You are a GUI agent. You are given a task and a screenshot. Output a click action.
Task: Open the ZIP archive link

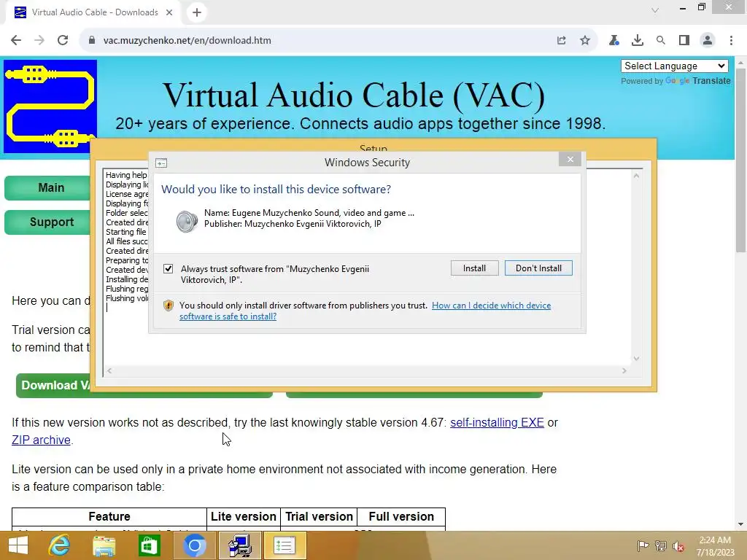click(41, 440)
